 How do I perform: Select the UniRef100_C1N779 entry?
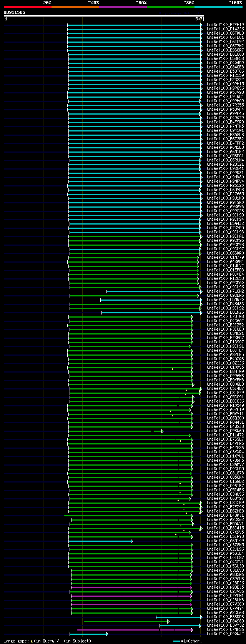[225, 257]
